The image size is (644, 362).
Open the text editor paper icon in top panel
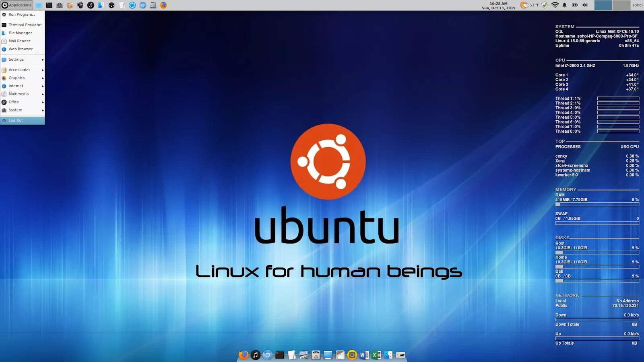pos(122,5)
